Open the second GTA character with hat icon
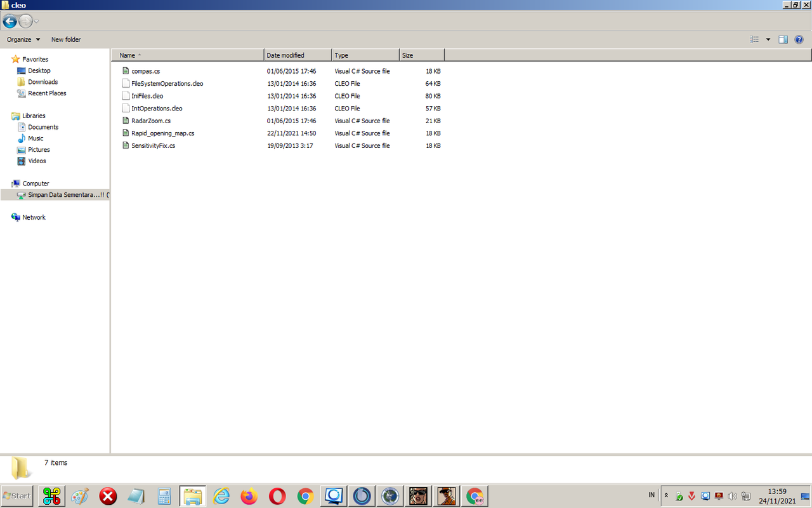Image resolution: width=812 pixels, height=508 pixels. click(447, 496)
